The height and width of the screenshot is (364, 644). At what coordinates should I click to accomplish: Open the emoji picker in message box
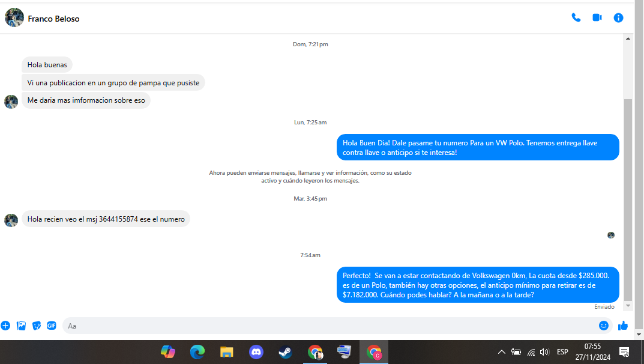coord(603,326)
